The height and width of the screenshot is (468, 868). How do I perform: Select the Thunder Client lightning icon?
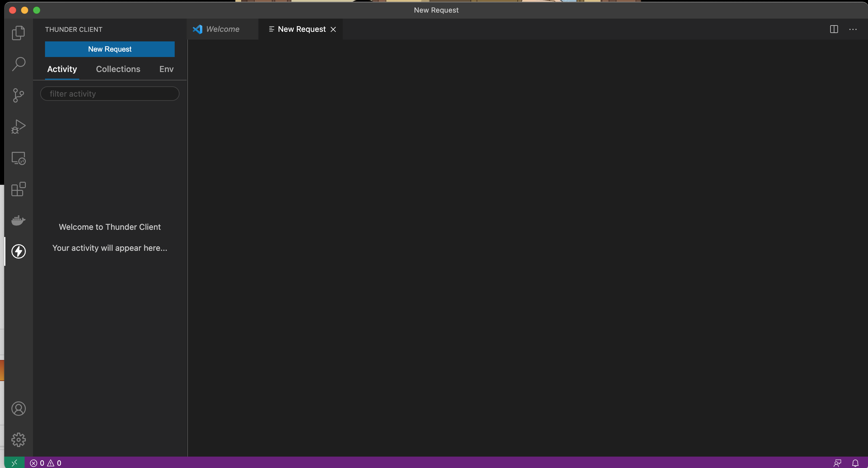[18, 251]
